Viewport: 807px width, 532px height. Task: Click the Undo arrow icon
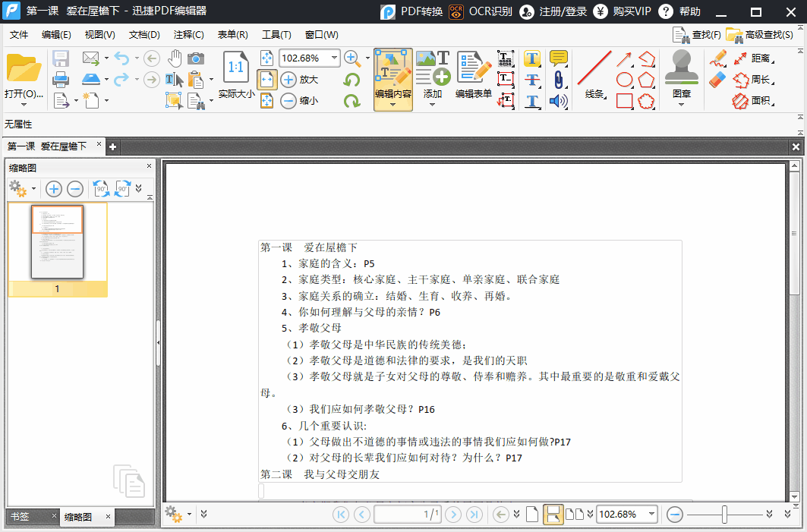[121, 58]
